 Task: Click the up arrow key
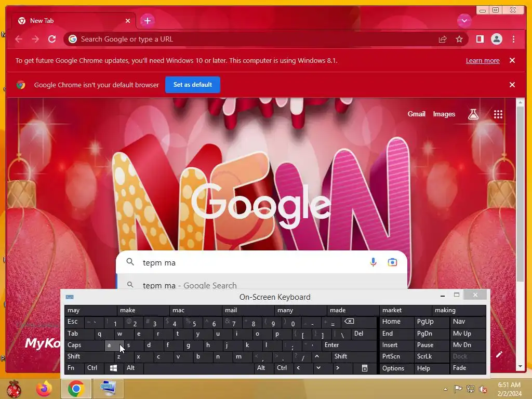[317, 356]
